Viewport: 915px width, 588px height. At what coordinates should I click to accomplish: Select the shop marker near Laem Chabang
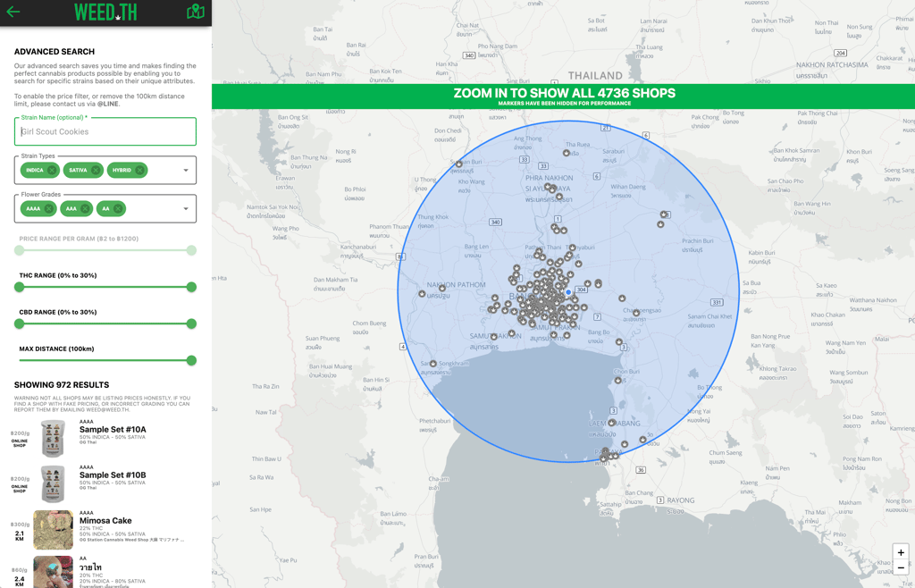click(611, 423)
